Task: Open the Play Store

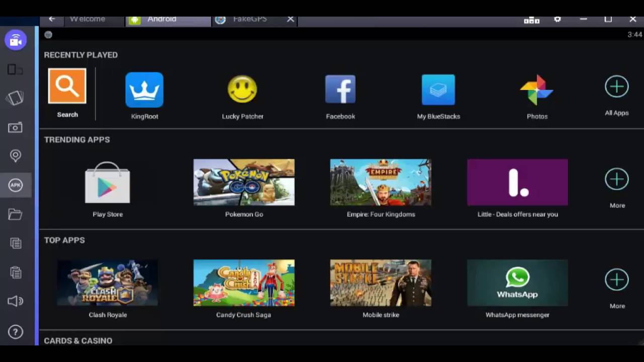Action: click(107, 183)
